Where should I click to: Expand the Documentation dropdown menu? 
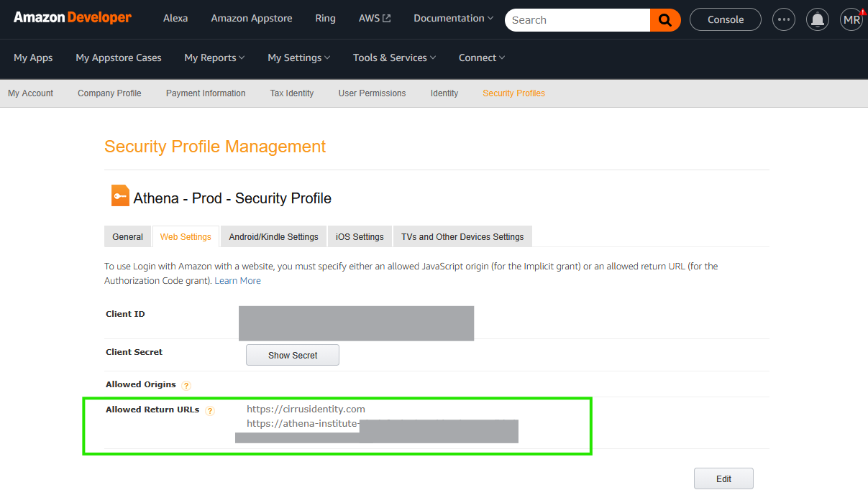453,19
